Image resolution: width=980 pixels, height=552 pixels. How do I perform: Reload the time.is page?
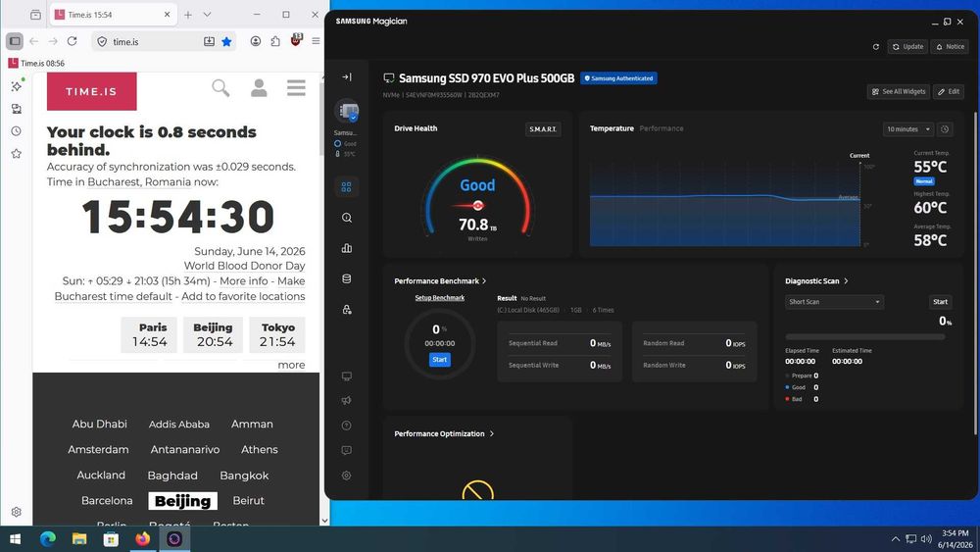tap(72, 41)
